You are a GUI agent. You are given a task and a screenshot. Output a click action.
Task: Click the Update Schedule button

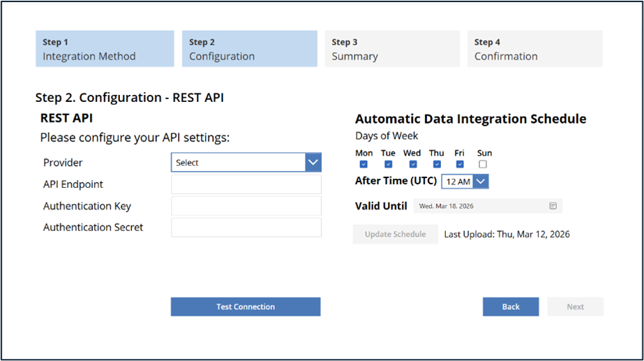pos(395,235)
